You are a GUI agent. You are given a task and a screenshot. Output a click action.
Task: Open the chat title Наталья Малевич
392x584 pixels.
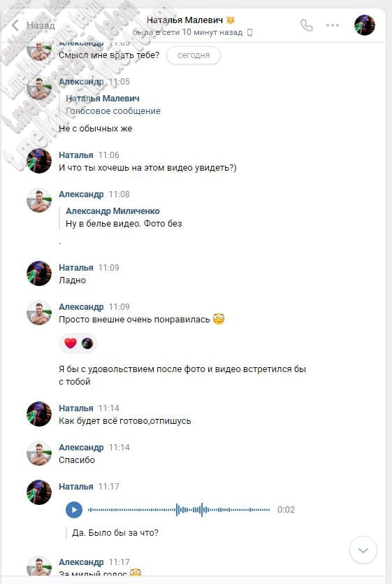(185, 20)
